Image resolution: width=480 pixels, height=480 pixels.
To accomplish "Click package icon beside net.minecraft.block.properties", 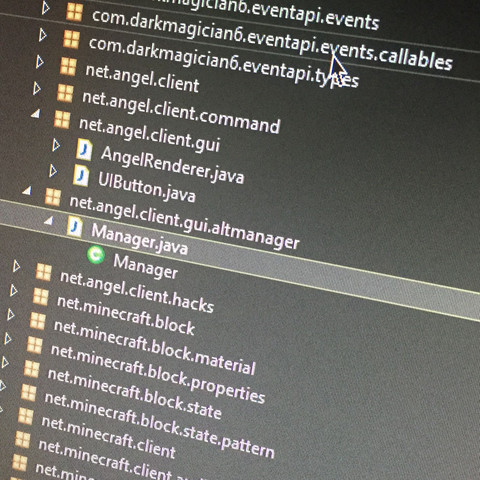I will click(35, 345).
